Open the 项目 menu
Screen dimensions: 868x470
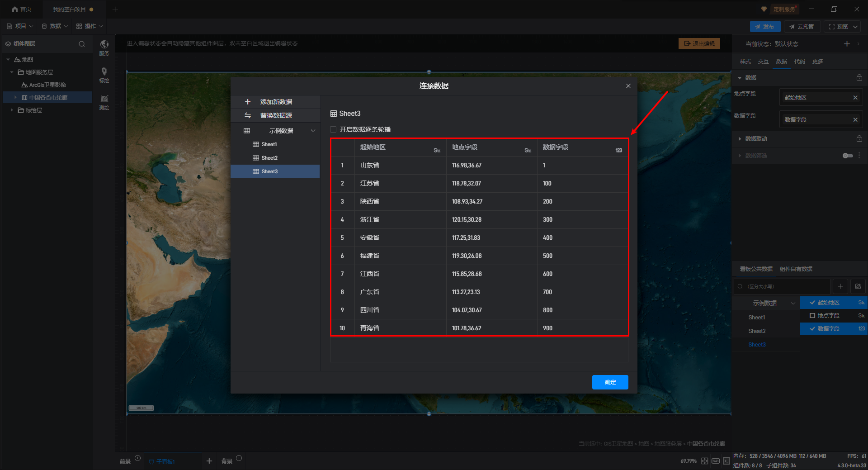click(20, 26)
